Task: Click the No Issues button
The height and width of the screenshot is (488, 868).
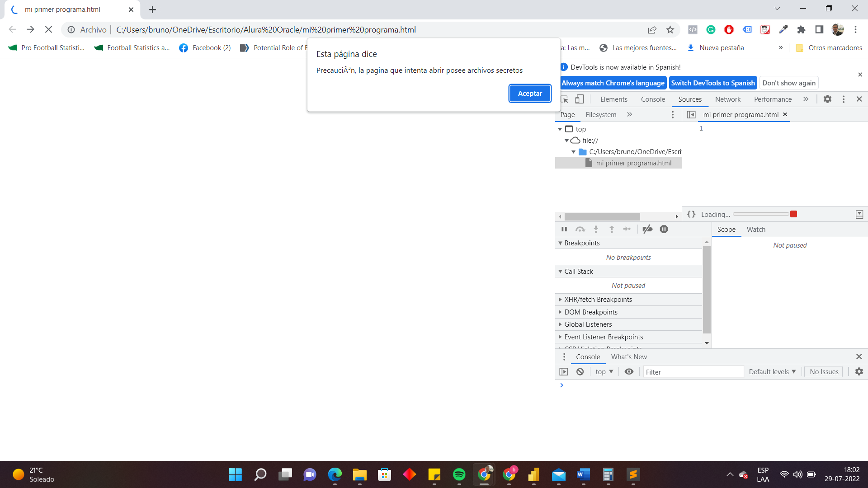Action: tap(824, 372)
